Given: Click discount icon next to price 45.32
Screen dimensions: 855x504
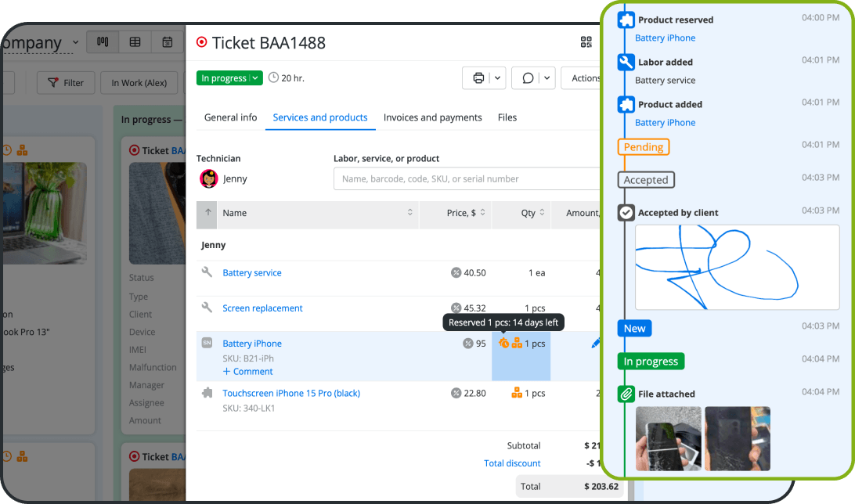Looking at the screenshot, I should tap(456, 308).
